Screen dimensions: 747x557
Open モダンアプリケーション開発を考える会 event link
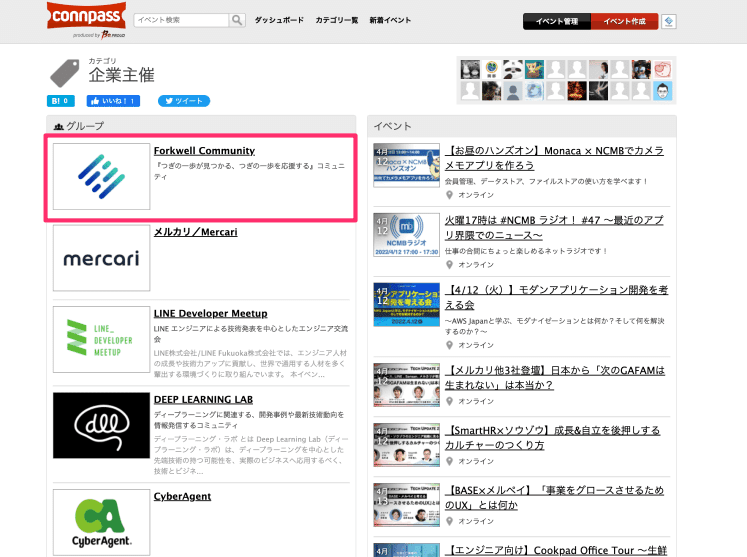[x=556, y=297]
